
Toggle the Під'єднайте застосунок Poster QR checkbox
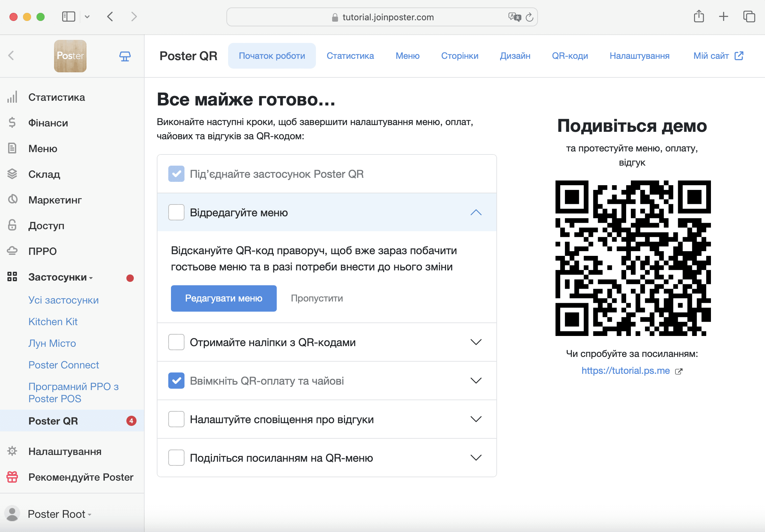[x=176, y=174]
